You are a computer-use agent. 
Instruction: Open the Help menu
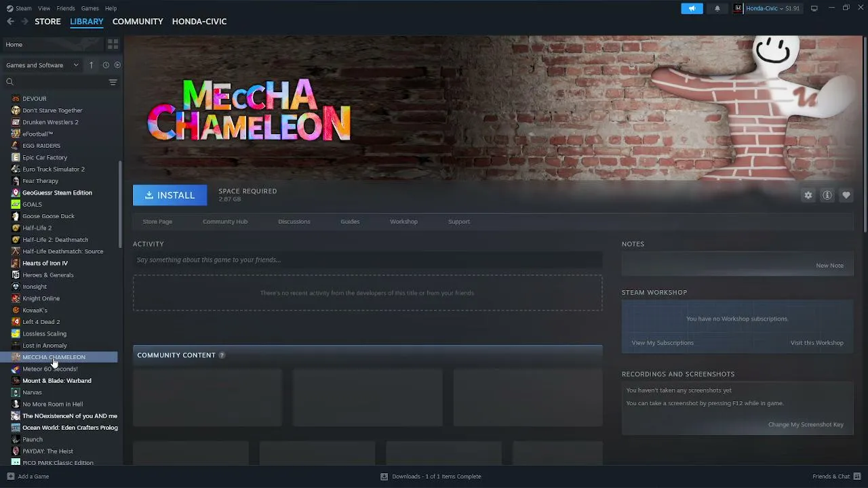(x=111, y=8)
